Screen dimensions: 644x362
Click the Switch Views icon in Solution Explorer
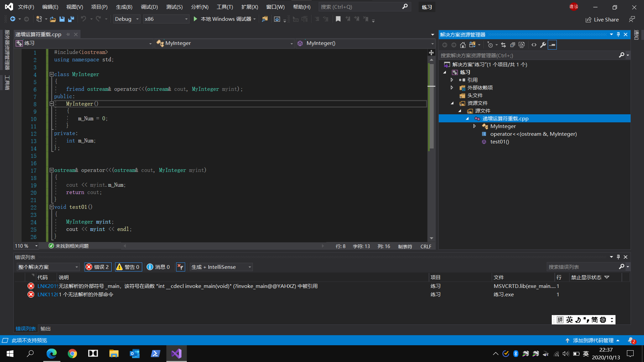472,45
